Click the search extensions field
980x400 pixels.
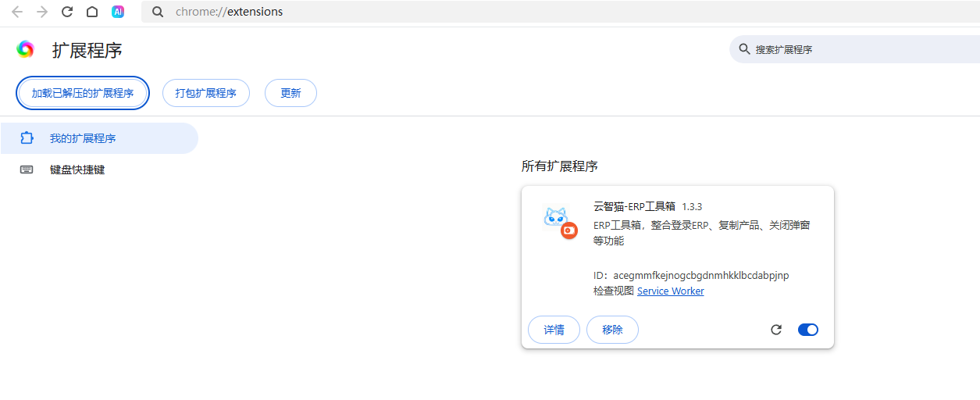coord(855,49)
